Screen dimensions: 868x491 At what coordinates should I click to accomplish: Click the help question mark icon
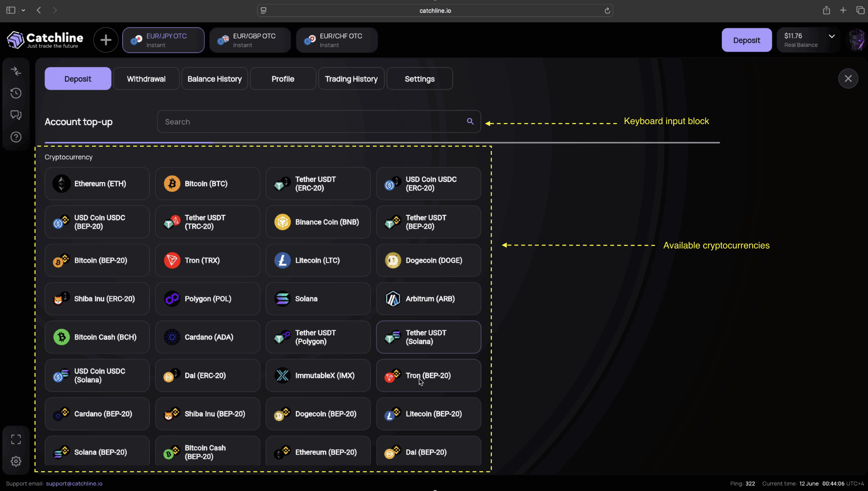pyautogui.click(x=16, y=137)
